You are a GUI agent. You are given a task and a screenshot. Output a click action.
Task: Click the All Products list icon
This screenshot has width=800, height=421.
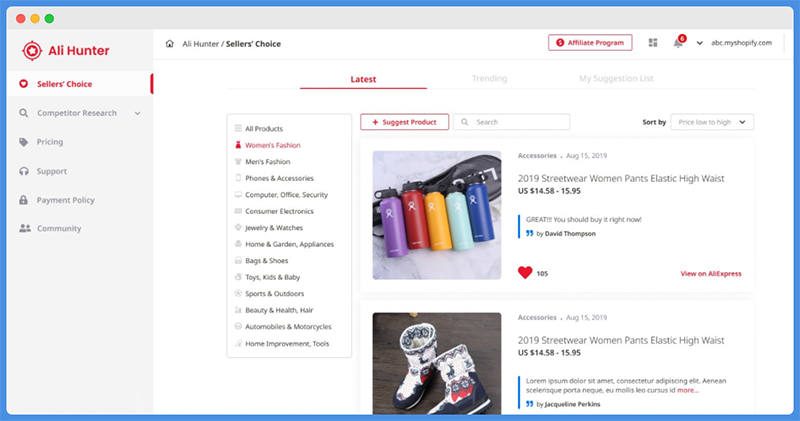(238, 129)
